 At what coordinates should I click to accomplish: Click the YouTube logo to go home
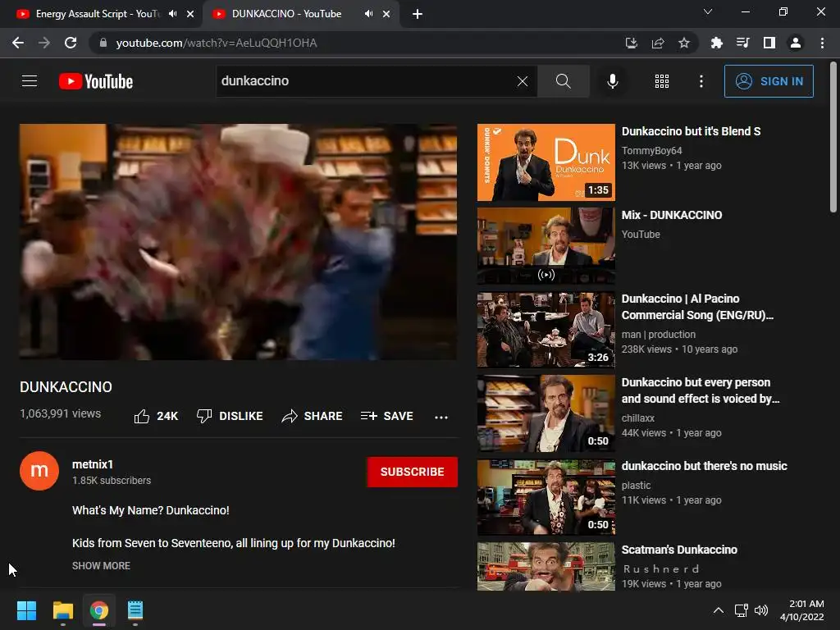(96, 81)
